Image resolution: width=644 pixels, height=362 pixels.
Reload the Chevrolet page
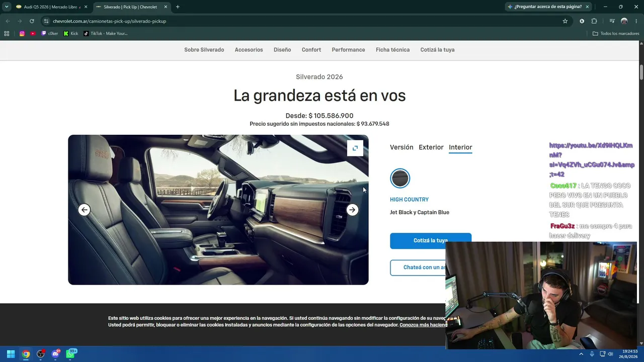pos(32,21)
